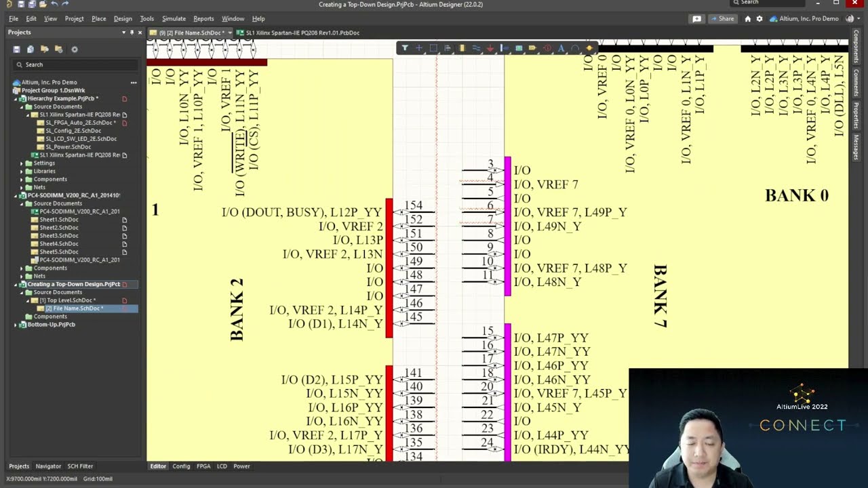
Task: Click the Open Project folder icon in Projects panel
Action: click(x=45, y=49)
